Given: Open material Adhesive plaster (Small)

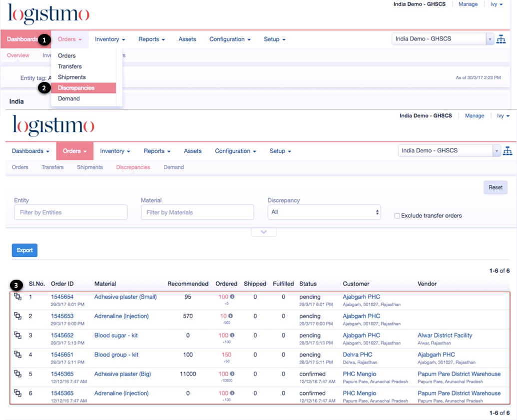Looking at the screenshot, I should click(x=125, y=297).
